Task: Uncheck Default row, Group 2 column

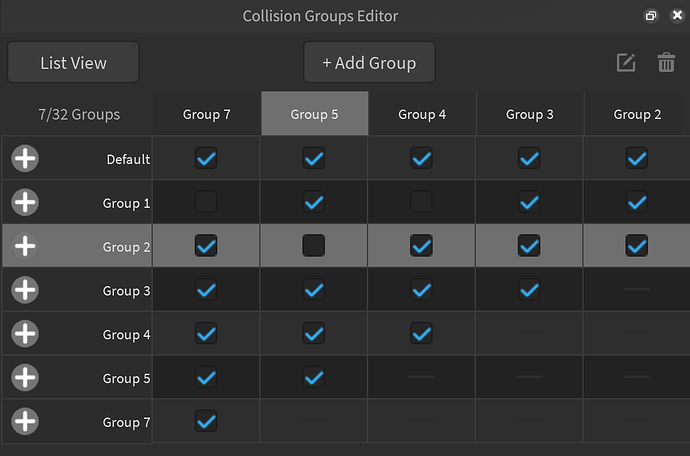Action: pyautogui.click(x=637, y=158)
